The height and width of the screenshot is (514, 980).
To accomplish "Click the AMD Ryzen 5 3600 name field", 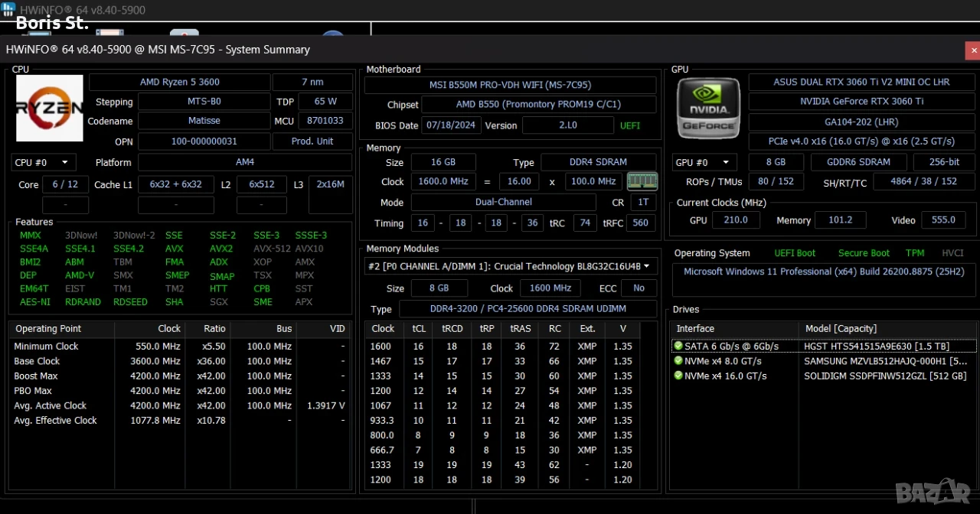I will pos(180,82).
